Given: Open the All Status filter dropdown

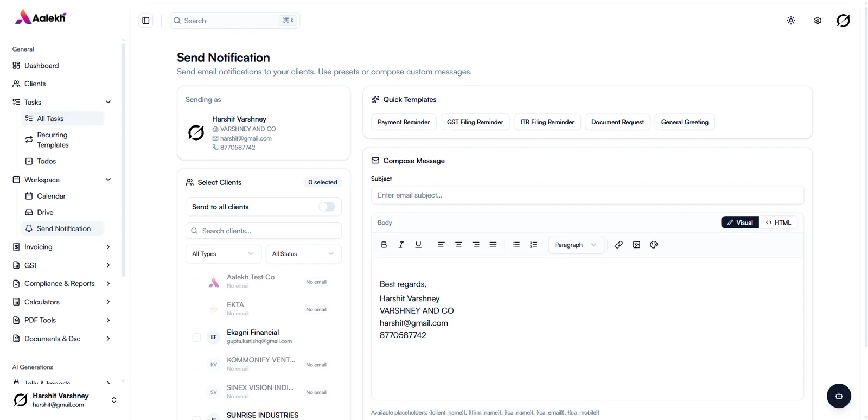Looking at the screenshot, I should click(303, 254).
